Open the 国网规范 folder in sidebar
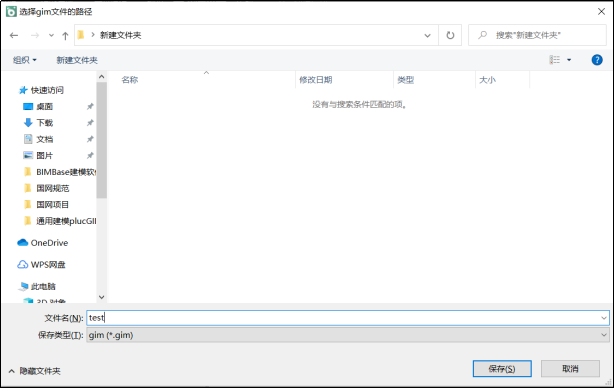615x389 pixels. pyautogui.click(x=53, y=188)
